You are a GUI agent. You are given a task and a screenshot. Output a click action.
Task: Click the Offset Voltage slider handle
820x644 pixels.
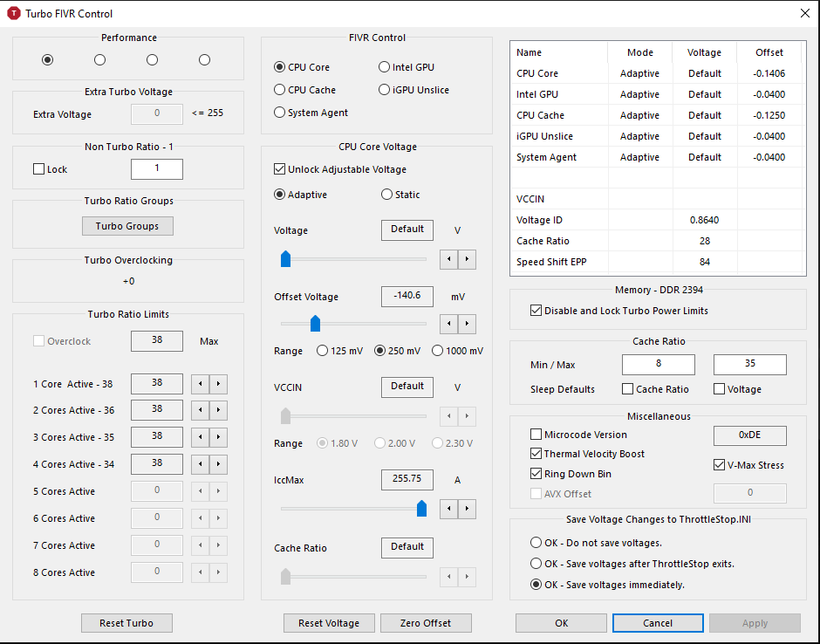[316, 325]
